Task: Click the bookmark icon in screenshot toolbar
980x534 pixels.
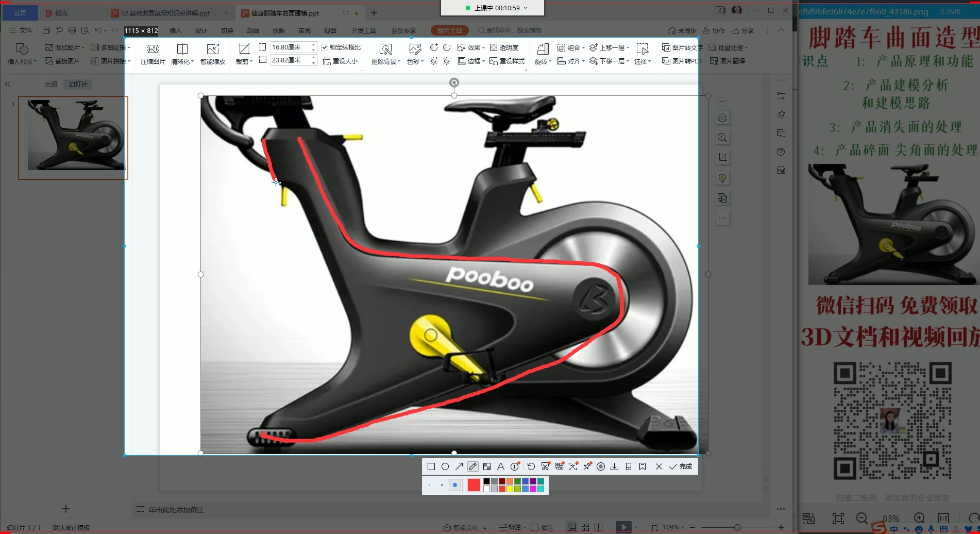Action: point(643,466)
